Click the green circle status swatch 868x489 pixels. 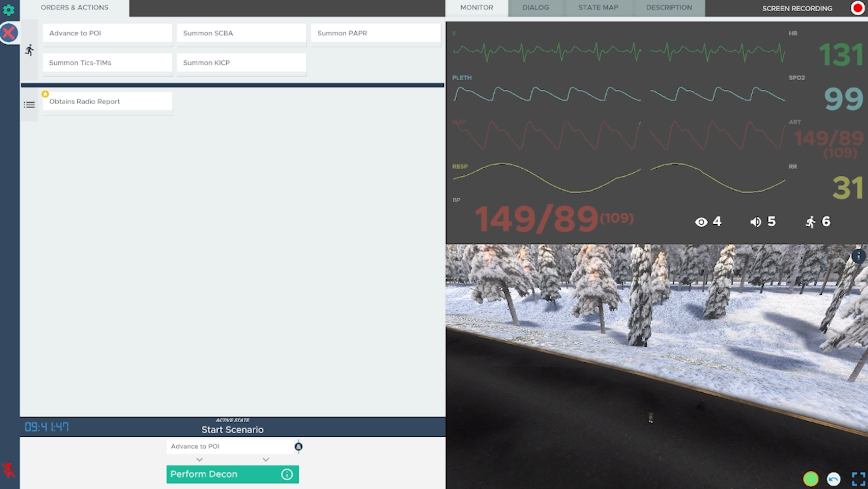(x=811, y=479)
